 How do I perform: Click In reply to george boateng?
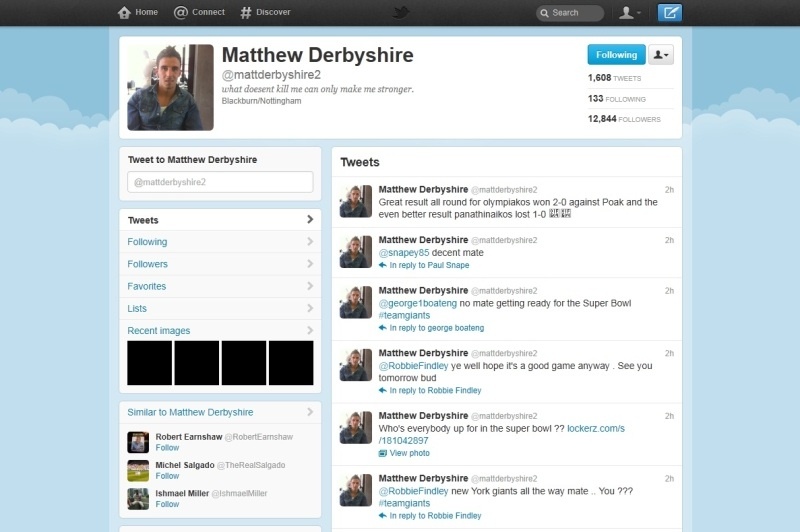[x=437, y=328]
